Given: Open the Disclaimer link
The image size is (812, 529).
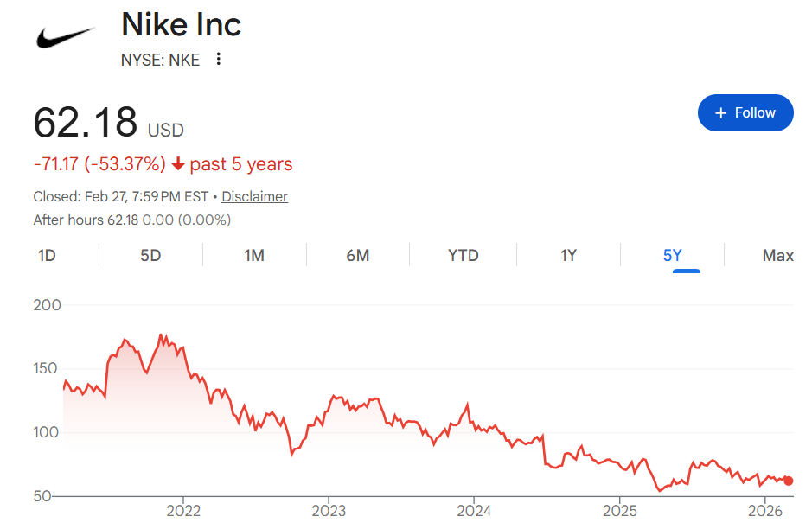Looking at the screenshot, I should coord(254,196).
